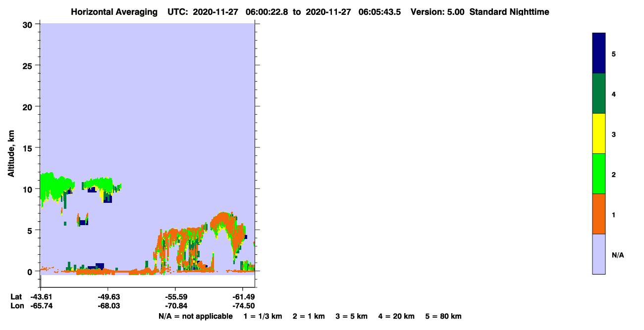
Task: Click the latitude value -55.59
Action: (175, 297)
